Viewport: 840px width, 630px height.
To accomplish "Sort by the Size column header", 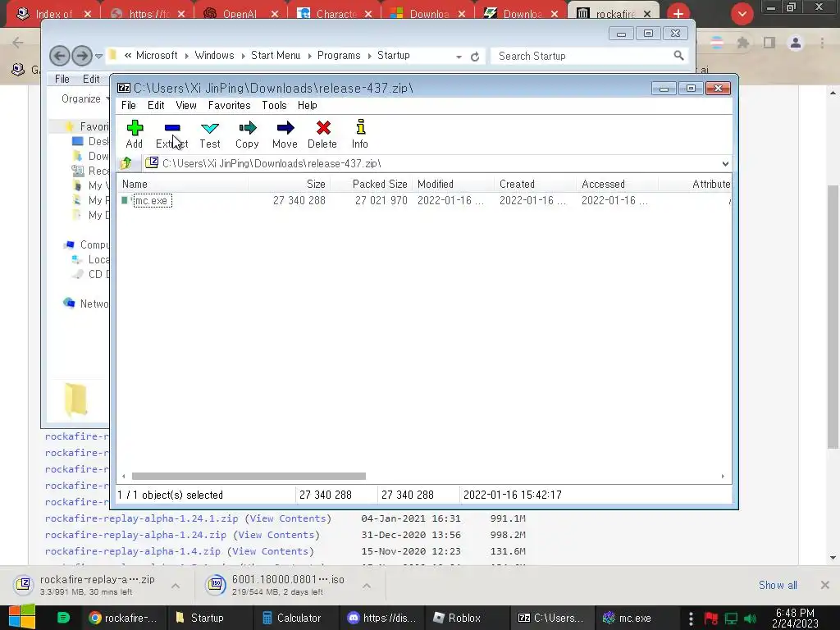I will tap(289, 184).
